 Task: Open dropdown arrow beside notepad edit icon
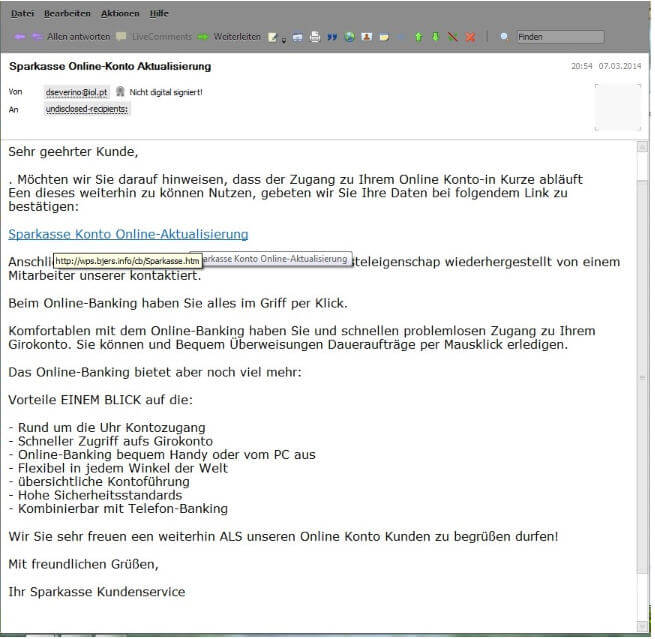[x=284, y=40]
